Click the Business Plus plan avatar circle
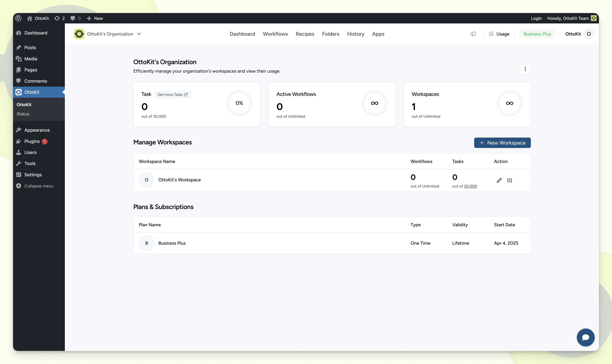The height and width of the screenshot is (364, 612). pyautogui.click(x=146, y=243)
